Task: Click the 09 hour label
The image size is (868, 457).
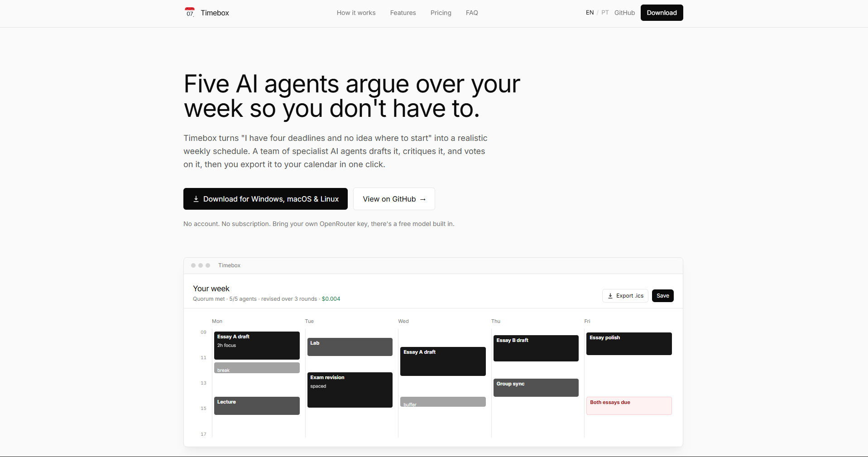Action: coord(203,332)
